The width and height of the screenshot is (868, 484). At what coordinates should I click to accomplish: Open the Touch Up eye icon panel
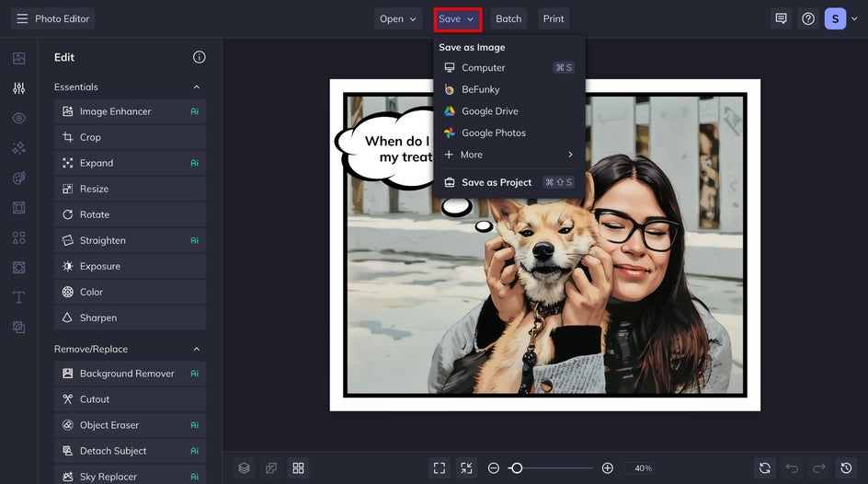point(18,119)
